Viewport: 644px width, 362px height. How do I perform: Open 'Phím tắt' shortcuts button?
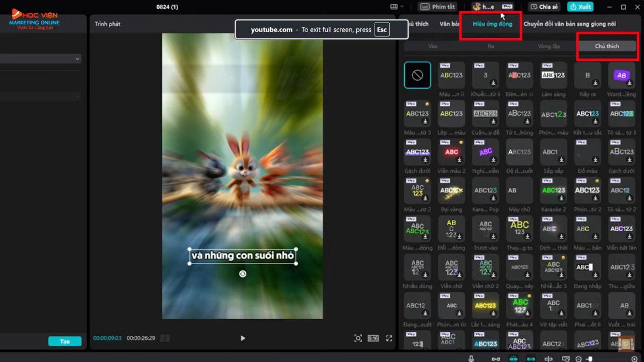437,7
